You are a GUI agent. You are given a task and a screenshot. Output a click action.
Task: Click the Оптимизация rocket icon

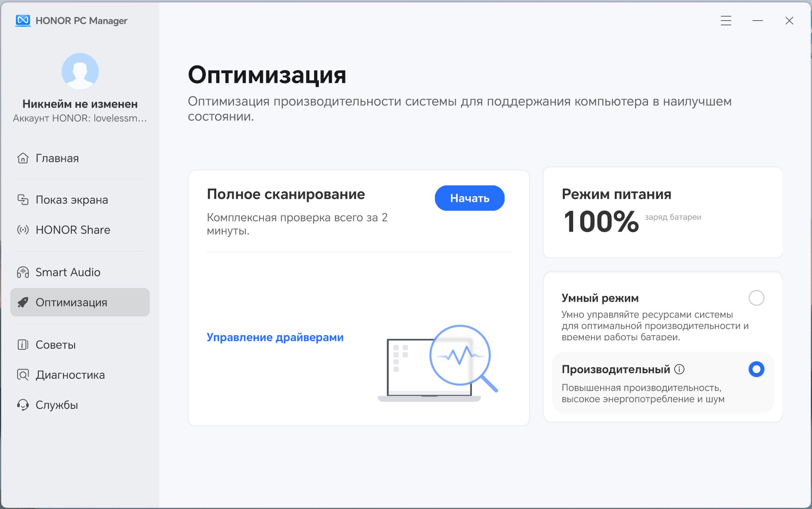tap(23, 302)
